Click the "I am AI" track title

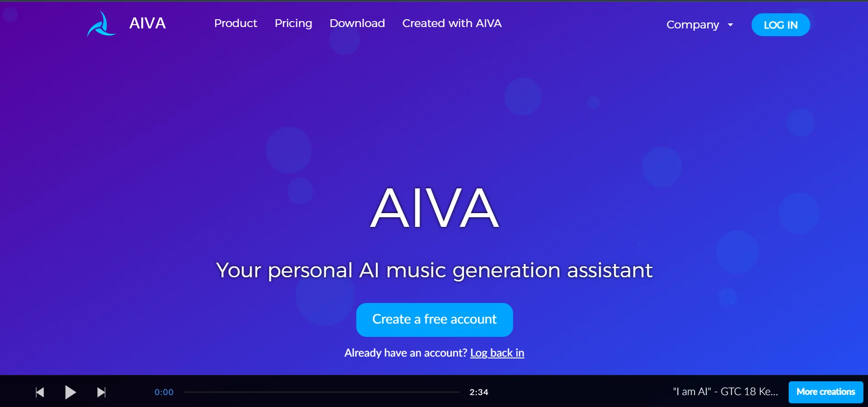pyautogui.click(x=725, y=391)
